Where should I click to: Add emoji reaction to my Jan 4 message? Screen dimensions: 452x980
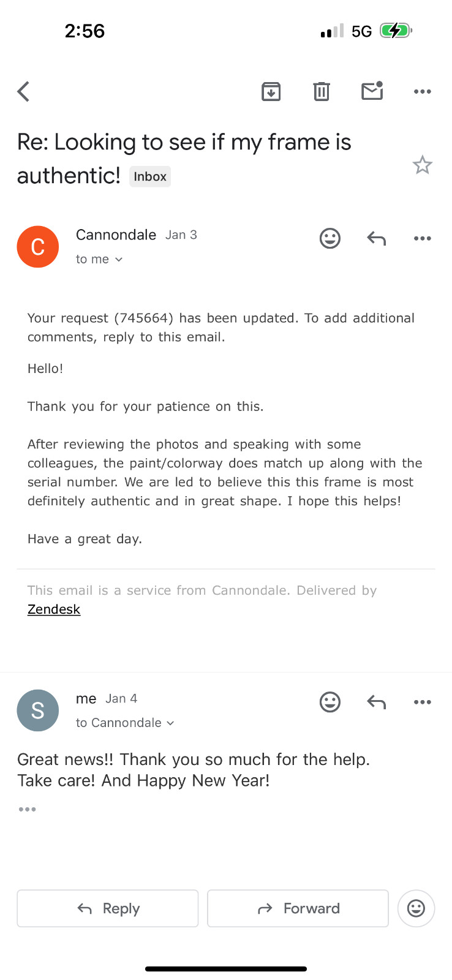click(x=330, y=702)
